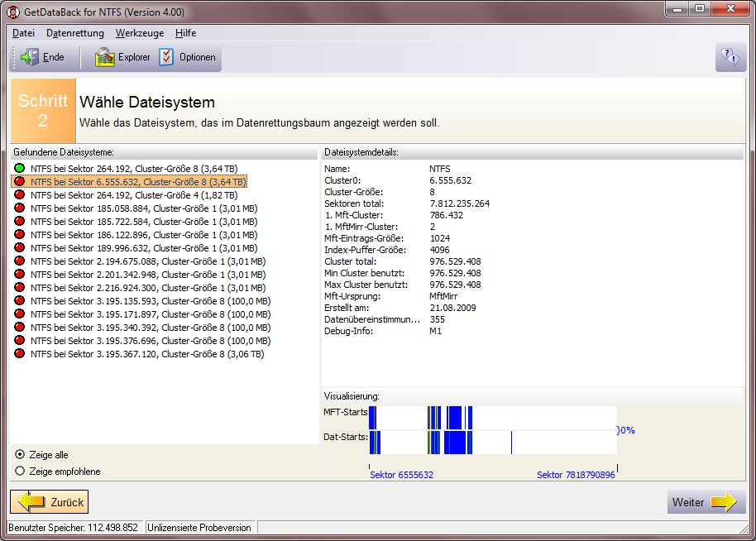This screenshot has width=756, height=541.
Task: Click Erstellt am value 21.08.2009
Action: 452,308
